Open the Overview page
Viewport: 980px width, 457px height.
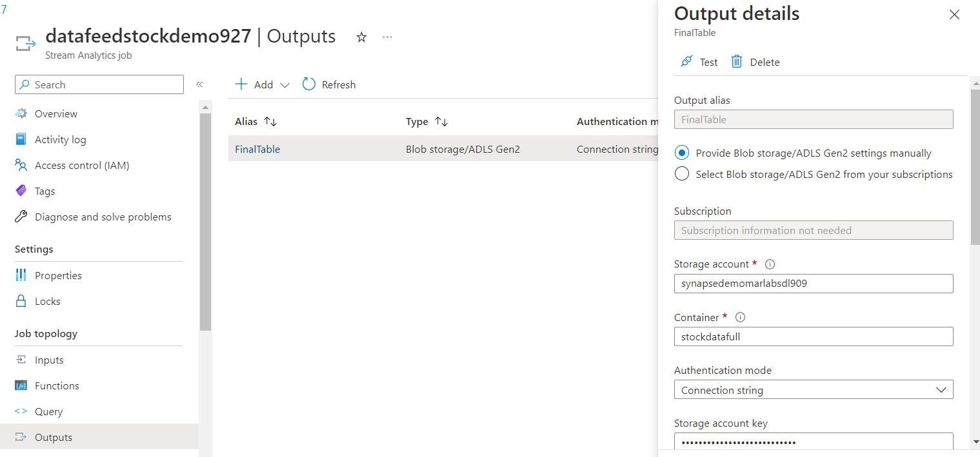55,113
